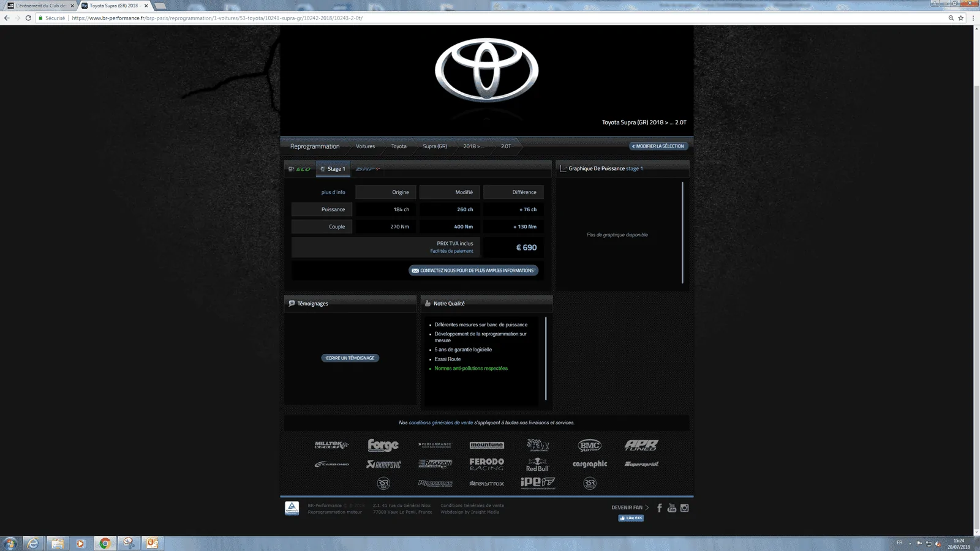Select the 2018 > ... breadcrumb

(x=473, y=146)
